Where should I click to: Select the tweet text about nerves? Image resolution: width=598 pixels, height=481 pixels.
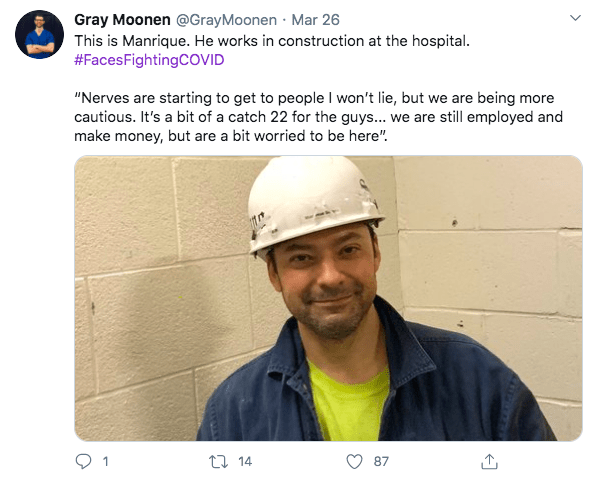318,117
